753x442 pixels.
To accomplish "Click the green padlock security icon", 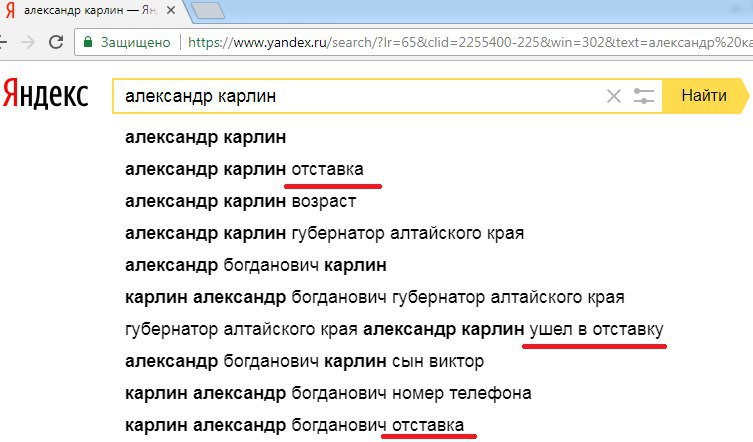I will point(88,42).
